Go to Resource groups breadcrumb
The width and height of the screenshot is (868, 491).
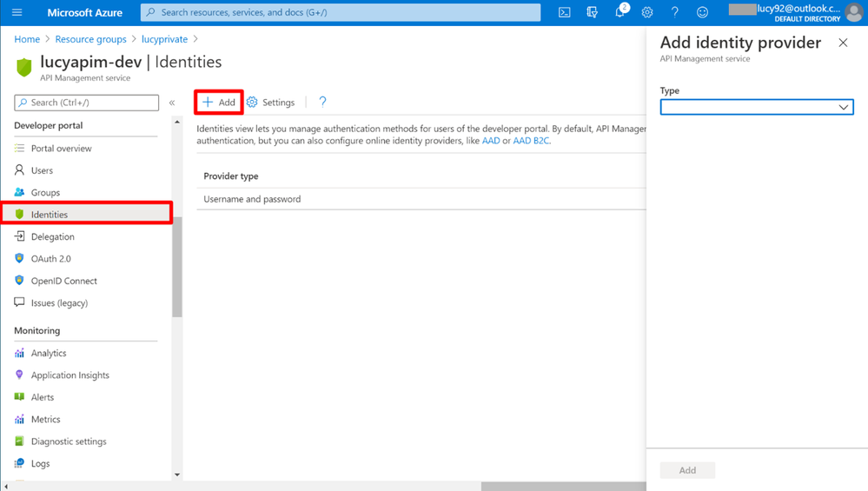tap(90, 39)
